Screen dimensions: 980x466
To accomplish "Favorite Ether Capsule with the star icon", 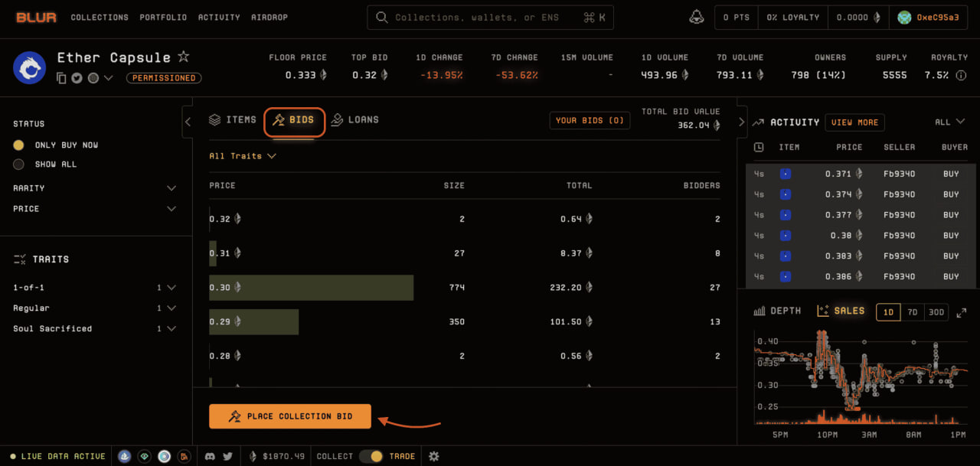I will click(183, 57).
